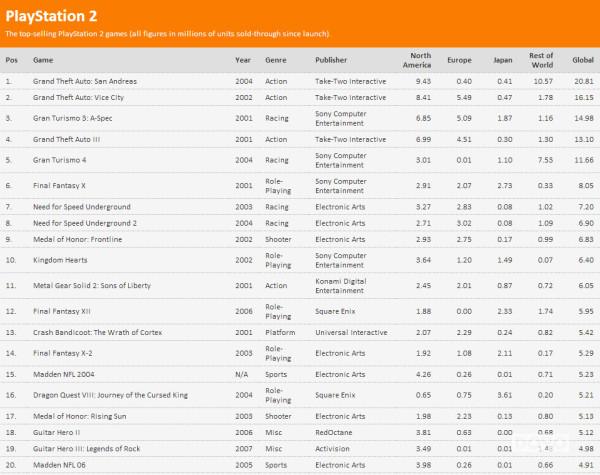Click 'Need for Speed Underground 2' game name
This screenshot has width=600, height=475.
coord(85,223)
